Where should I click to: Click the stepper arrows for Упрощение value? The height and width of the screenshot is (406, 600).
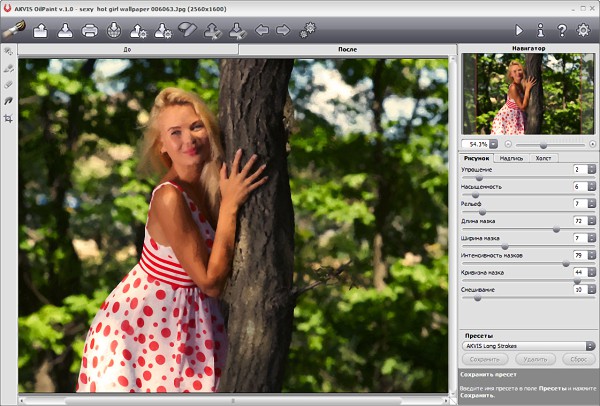591,169
